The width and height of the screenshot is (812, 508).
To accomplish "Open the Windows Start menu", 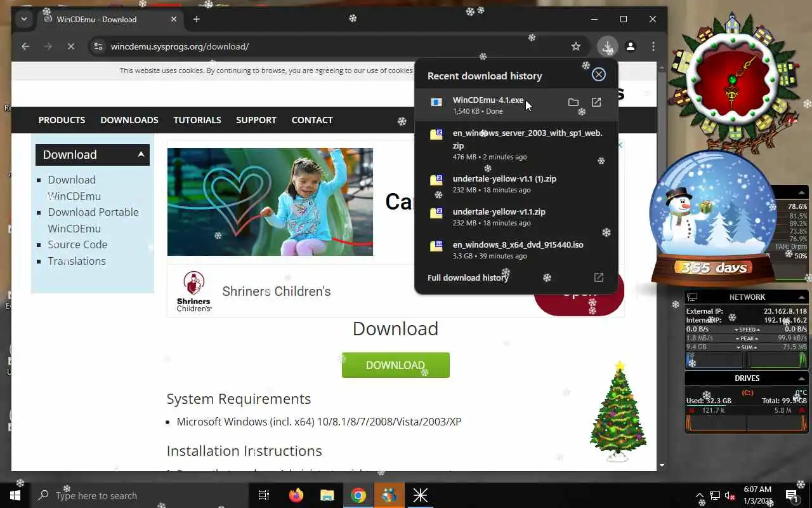I will click(15, 495).
